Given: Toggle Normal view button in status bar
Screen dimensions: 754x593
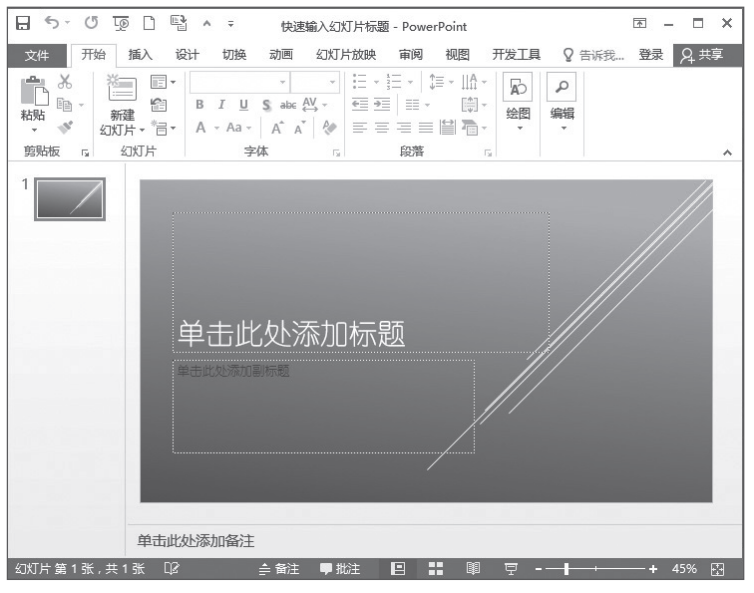Looking at the screenshot, I should (x=398, y=569).
